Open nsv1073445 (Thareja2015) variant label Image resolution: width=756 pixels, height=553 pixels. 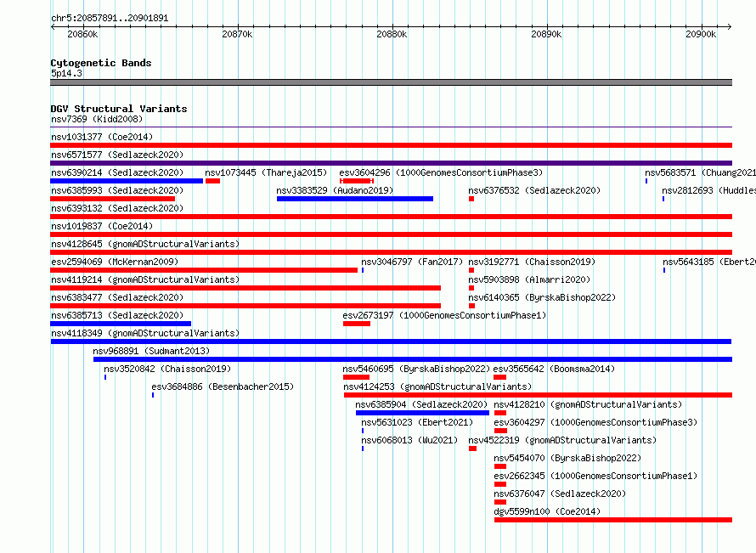coord(266,172)
